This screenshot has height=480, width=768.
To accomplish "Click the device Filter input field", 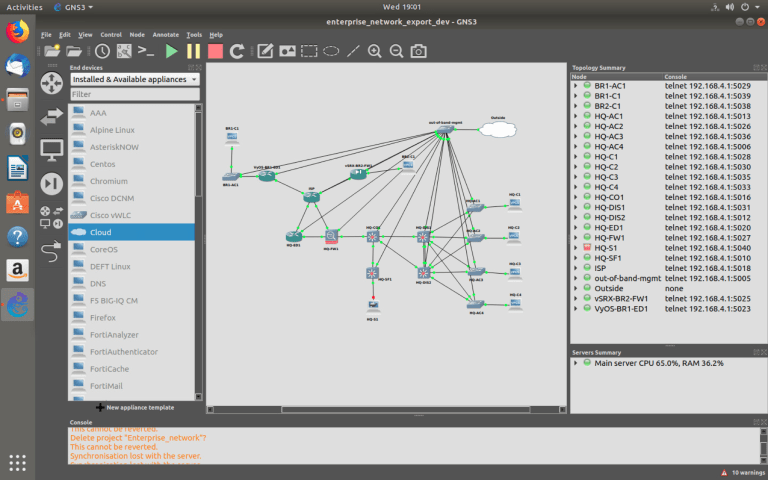I will 135,94.
